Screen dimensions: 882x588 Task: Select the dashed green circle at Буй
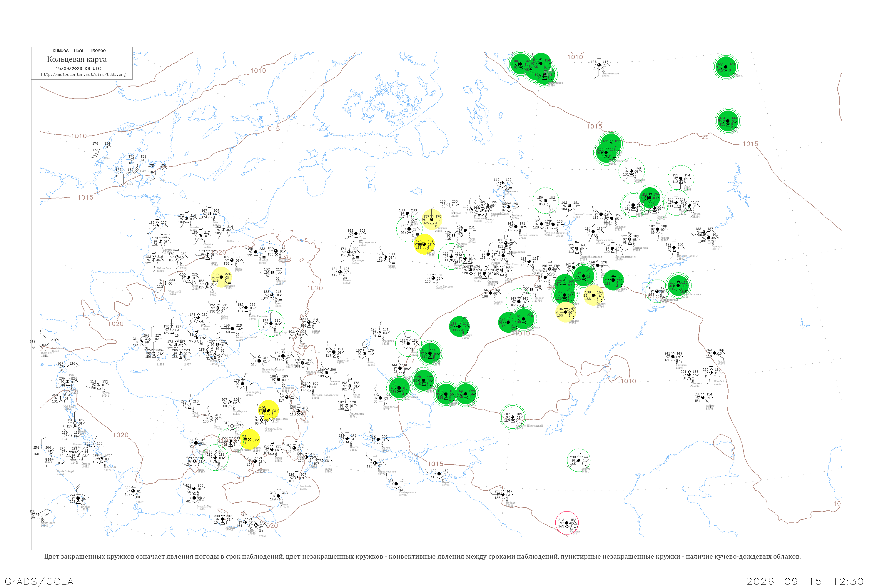(x=546, y=201)
